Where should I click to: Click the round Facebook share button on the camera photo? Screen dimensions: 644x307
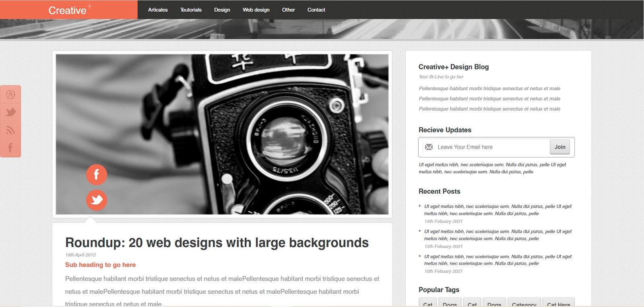[97, 174]
